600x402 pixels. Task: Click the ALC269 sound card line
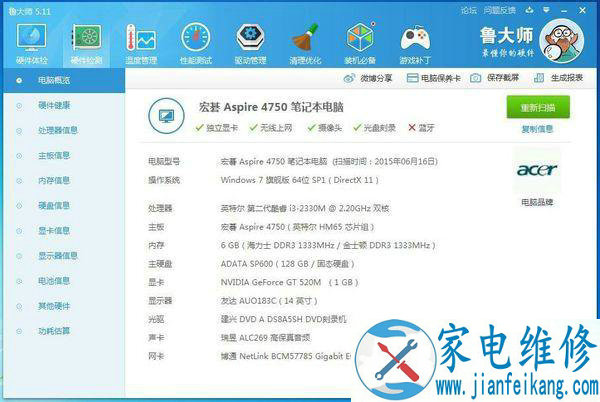coord(265,338)
